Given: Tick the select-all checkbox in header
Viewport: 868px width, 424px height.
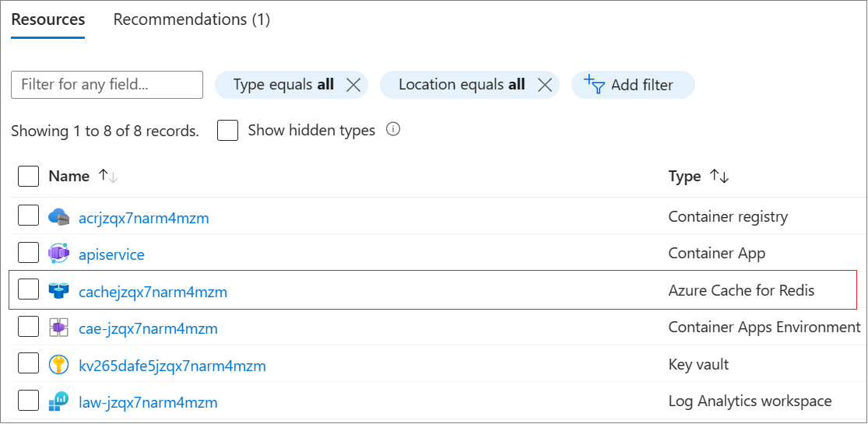Looking at the screenshot, I should (28, 177).
